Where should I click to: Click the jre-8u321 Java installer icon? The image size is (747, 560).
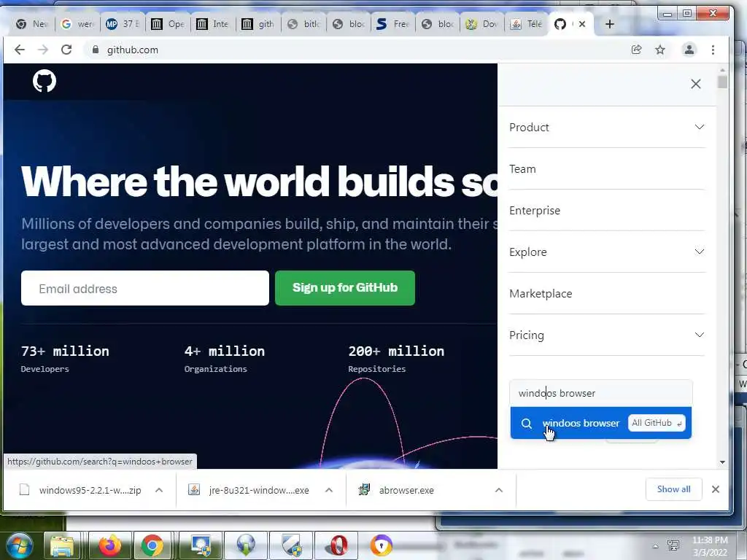[194, 489]
